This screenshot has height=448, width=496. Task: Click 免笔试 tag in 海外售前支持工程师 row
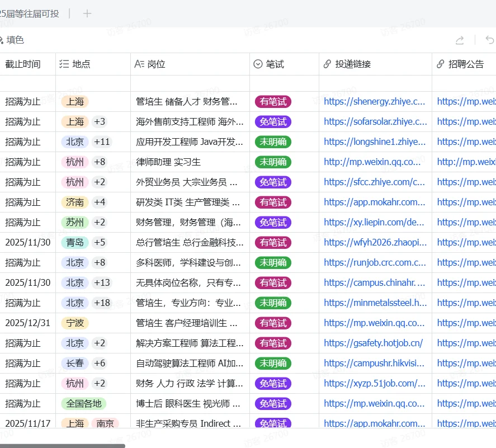273,122
